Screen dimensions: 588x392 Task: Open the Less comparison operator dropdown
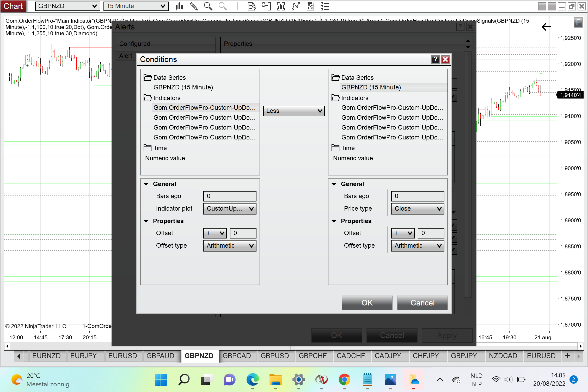(x=294, y=111)
